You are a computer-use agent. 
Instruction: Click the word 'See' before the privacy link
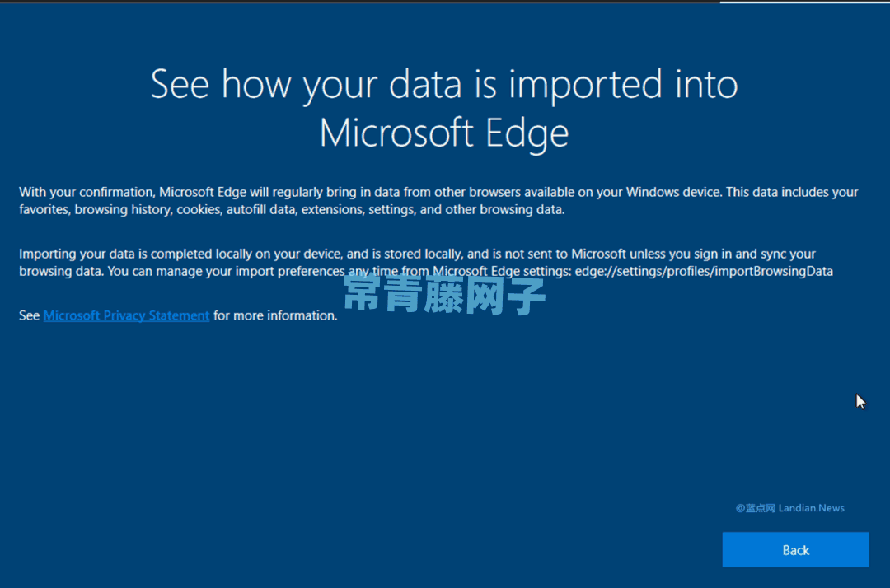pyautogui.click(x=29, y=316)
